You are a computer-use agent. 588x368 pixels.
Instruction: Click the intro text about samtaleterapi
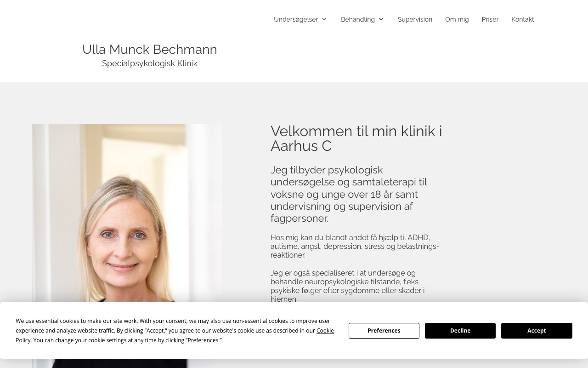[349, 194]
